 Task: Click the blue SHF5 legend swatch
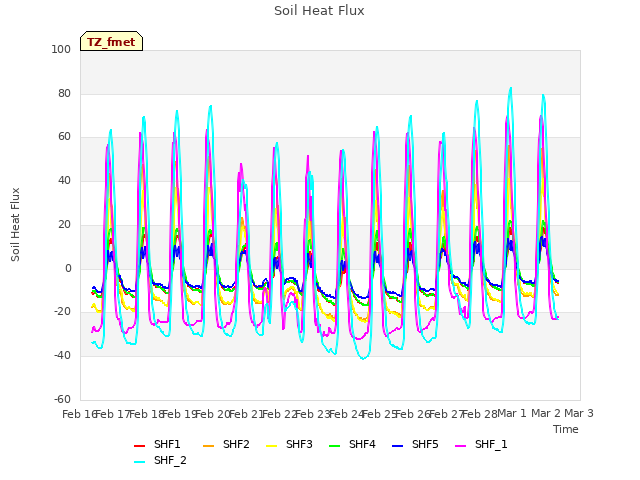tap(398, 446)
